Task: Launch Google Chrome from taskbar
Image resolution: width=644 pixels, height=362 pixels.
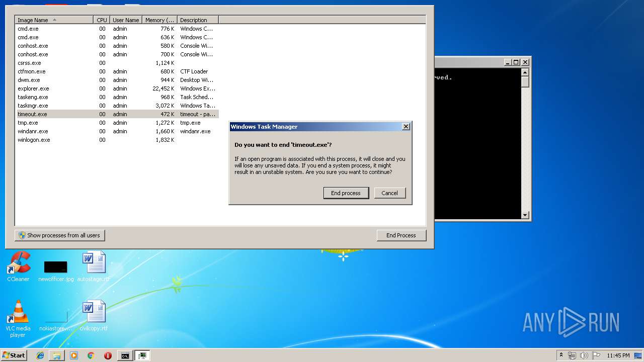Action: [91, 355]
